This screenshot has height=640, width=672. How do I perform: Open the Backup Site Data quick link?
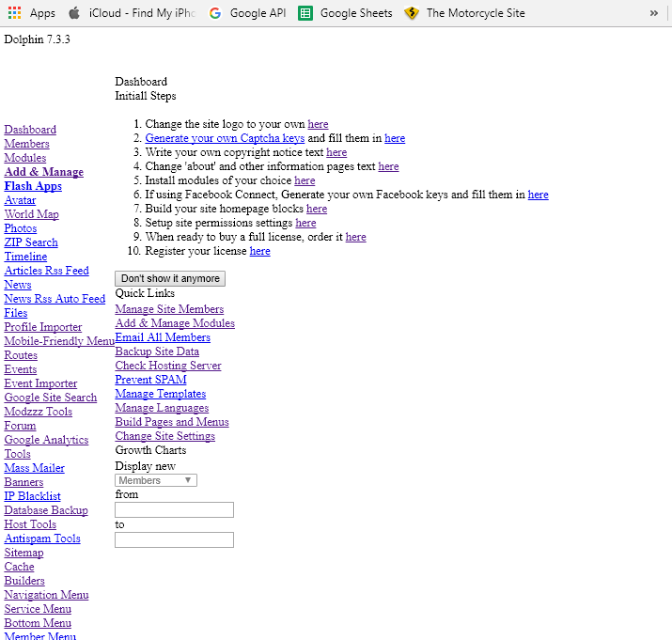point(157,351)
